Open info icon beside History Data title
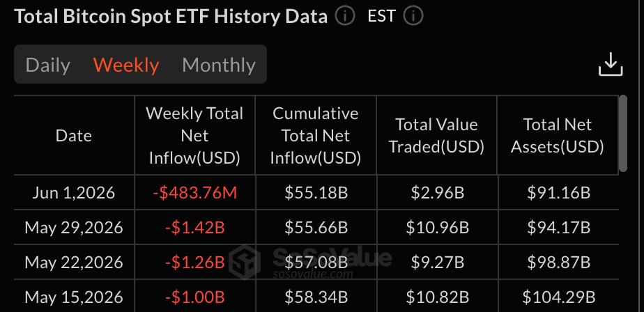Image resolution: width=644 pixels, height=312 pixels. 344,17
